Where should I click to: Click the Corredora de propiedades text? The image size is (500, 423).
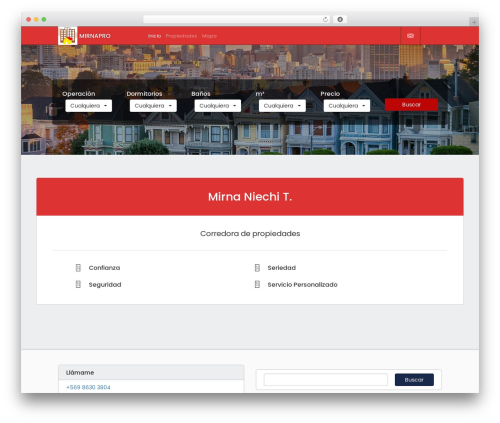click(250, 234)
